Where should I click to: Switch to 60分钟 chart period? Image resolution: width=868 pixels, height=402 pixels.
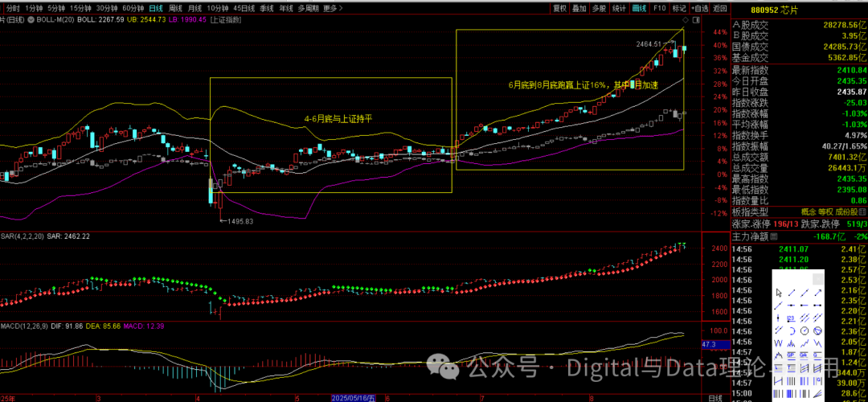[x=133, y=8]
